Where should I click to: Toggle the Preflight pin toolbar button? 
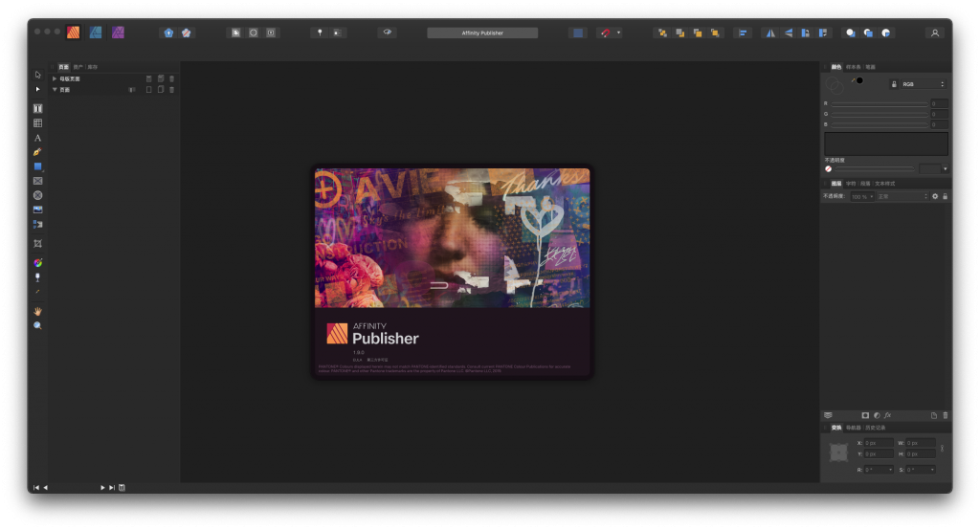[x=320, y=33]
